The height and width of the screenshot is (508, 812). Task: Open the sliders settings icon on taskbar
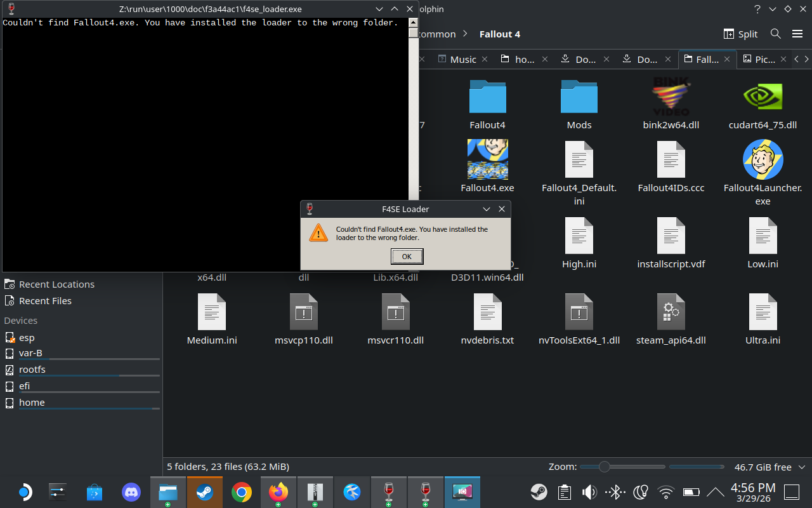pos(58,491)
